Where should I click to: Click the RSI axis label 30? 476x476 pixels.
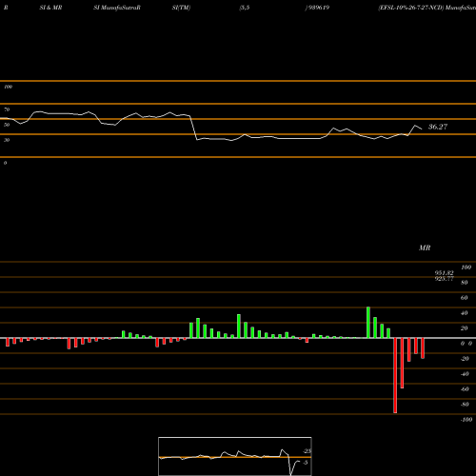(x=7, y=140)
